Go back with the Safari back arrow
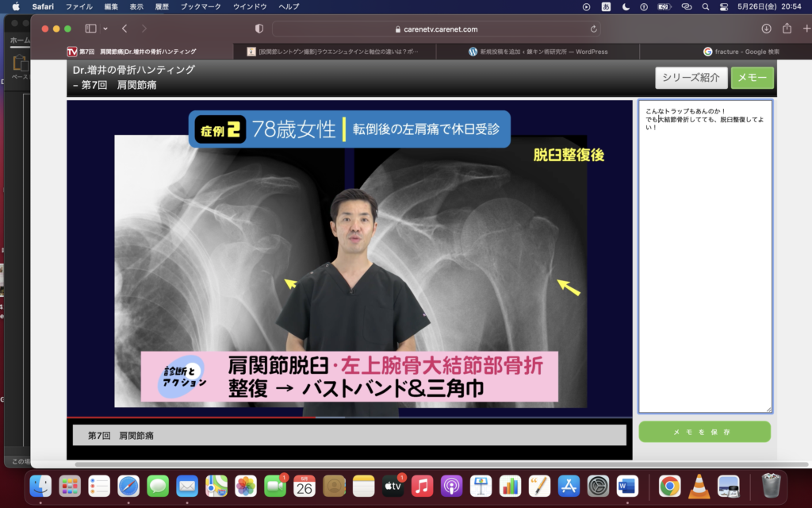This screenshot has height=508, width=812. pyautogui.click(x=124, y=29)
